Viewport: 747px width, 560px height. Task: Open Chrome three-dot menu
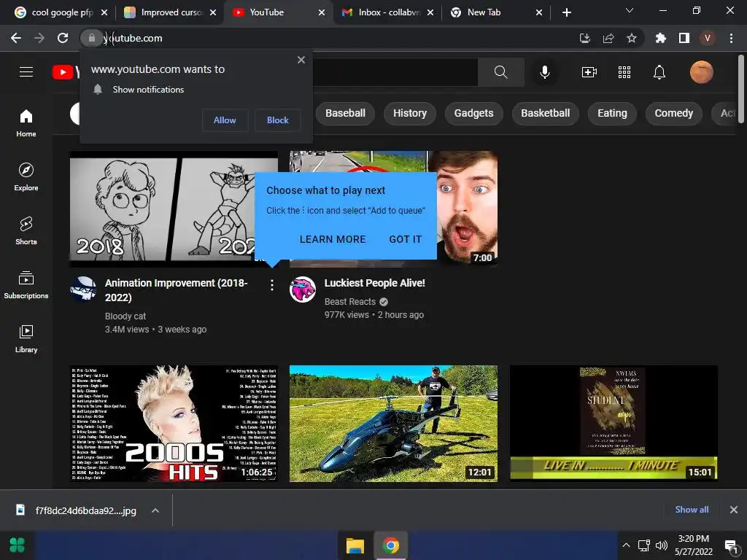(x=731, y=38)
